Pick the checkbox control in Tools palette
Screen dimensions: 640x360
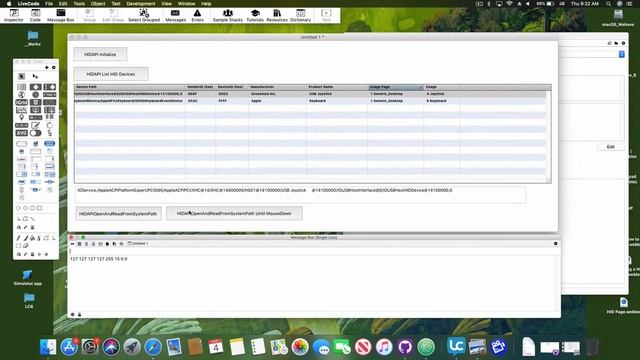pos(36,144)
